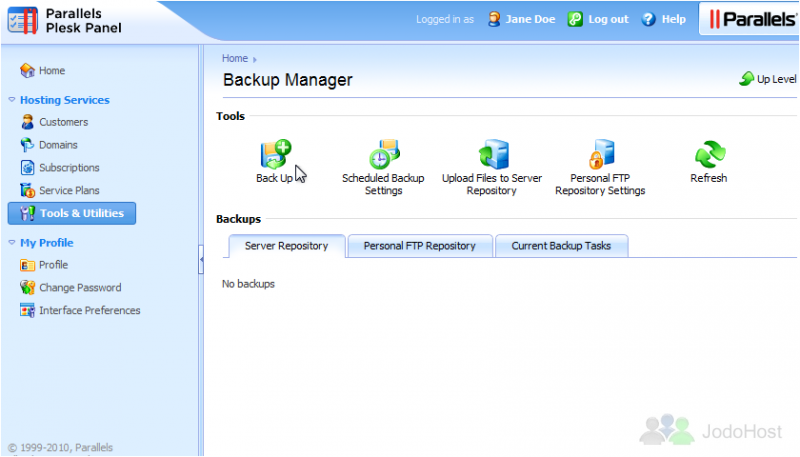Open Personal FTP Repository Settings icon
Image resolution: width=800 pixels, height=457 pixels.
point(602,154)
